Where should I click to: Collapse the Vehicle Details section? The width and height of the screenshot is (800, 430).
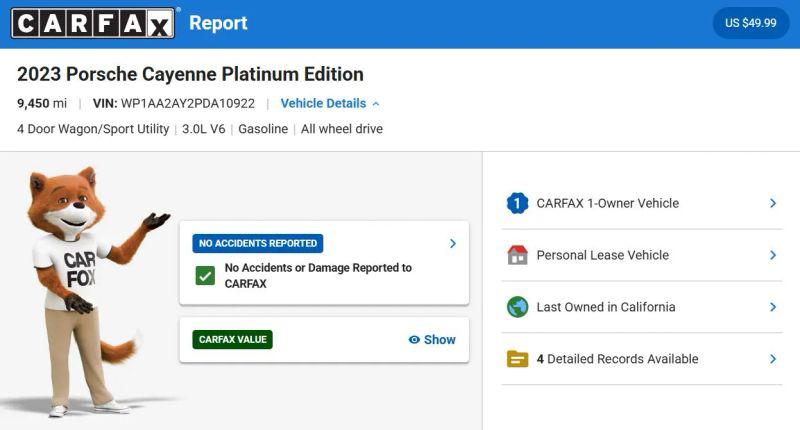[x=330, y=104]
